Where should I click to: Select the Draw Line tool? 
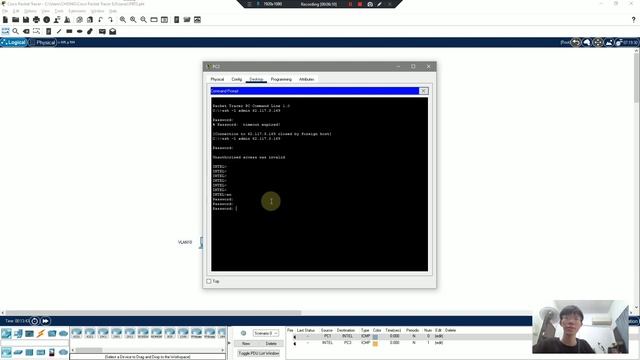pos(59,31)
